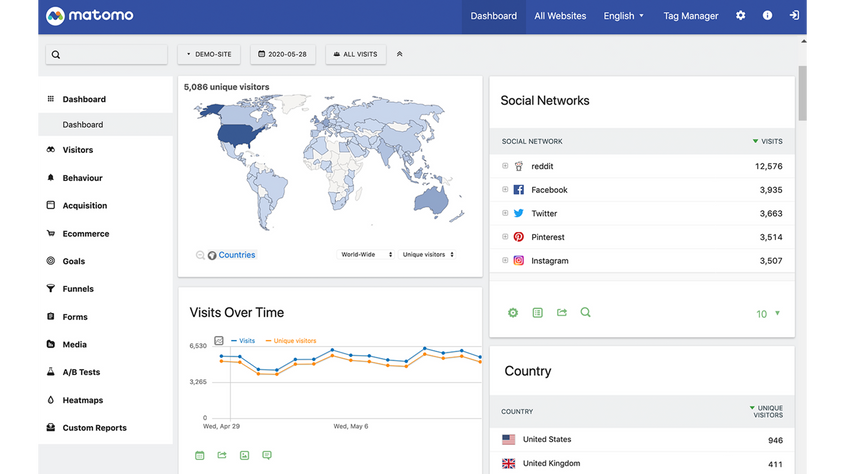Select Media in the sidebar
The width and height of the screenshot is (844, 474).
(74, 344)
